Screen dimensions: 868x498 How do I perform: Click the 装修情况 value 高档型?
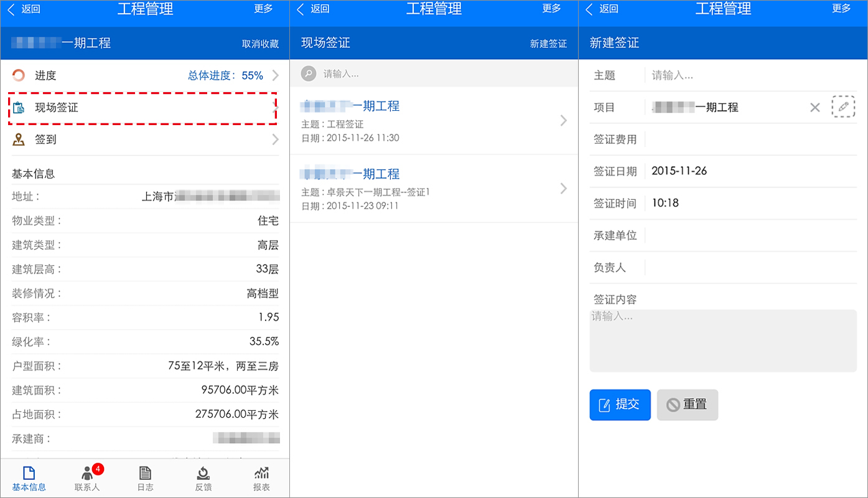263,293
